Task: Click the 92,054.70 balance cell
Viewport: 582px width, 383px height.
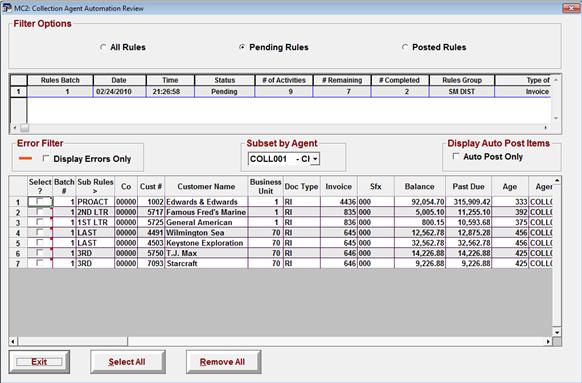Action: (419, 202)
